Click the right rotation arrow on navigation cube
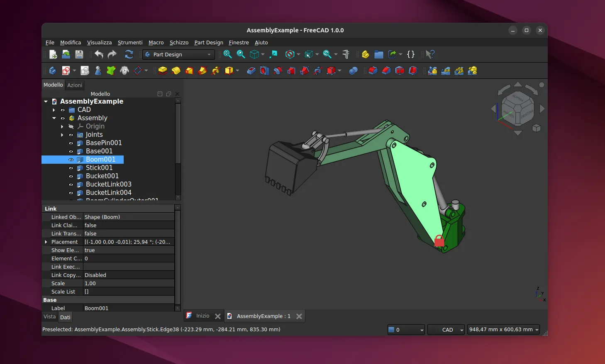The height and width of the screenshot is (364, 605). pyautogui.click(x=542, y=109)
